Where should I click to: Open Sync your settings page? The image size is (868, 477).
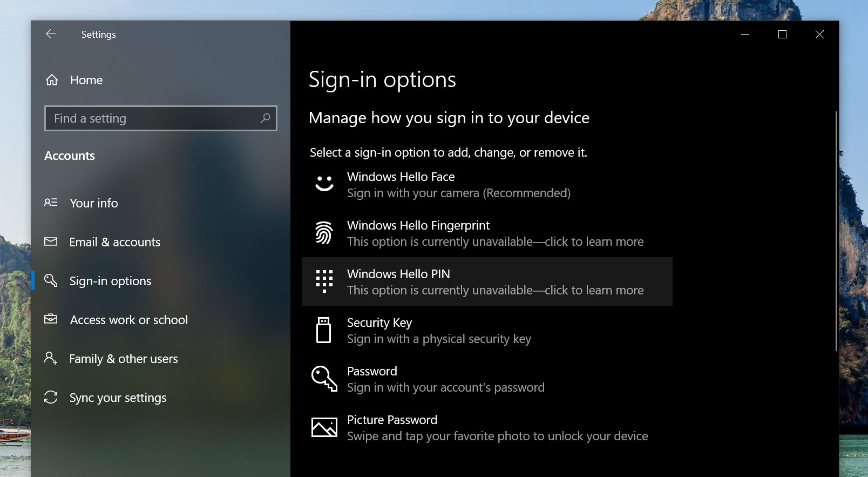click(118, 398)
